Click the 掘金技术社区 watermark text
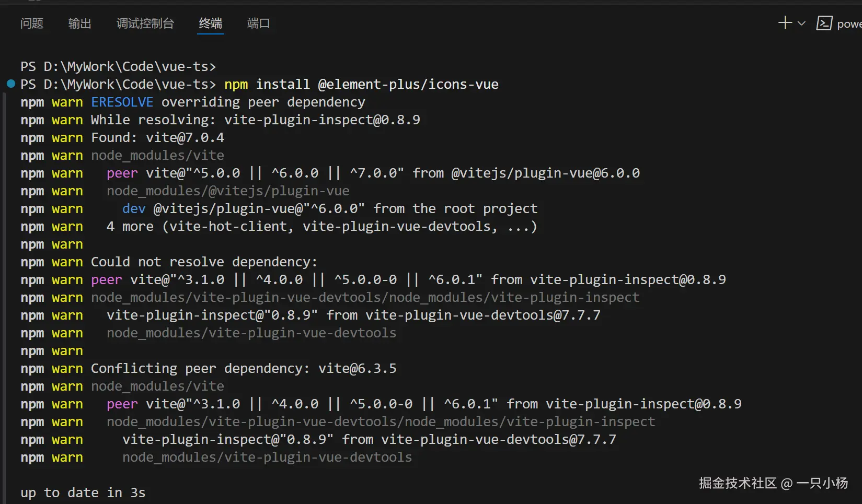 pos(738,483)
